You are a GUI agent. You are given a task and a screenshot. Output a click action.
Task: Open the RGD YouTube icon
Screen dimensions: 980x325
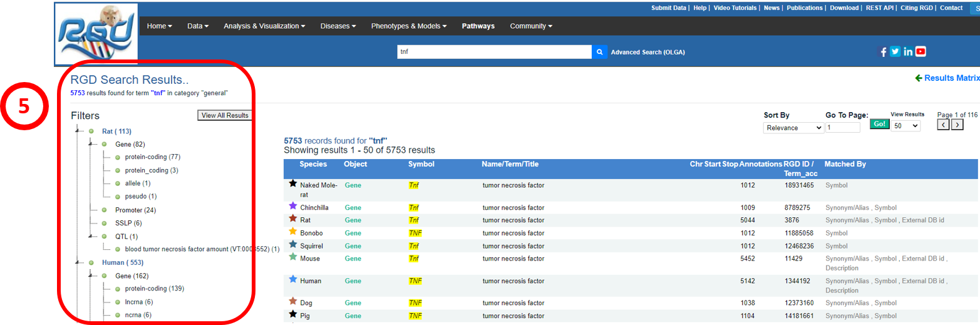(921, 52)
